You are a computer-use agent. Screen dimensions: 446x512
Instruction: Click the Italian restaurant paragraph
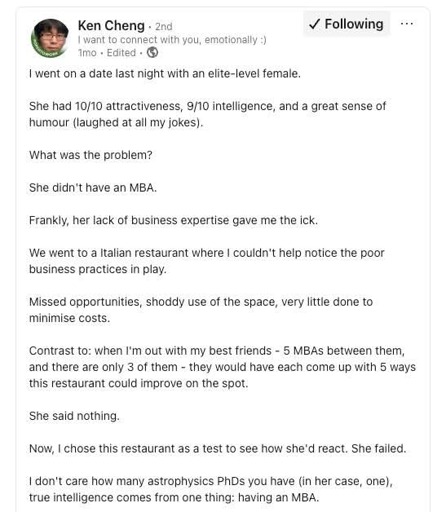(x=207, y=261)
